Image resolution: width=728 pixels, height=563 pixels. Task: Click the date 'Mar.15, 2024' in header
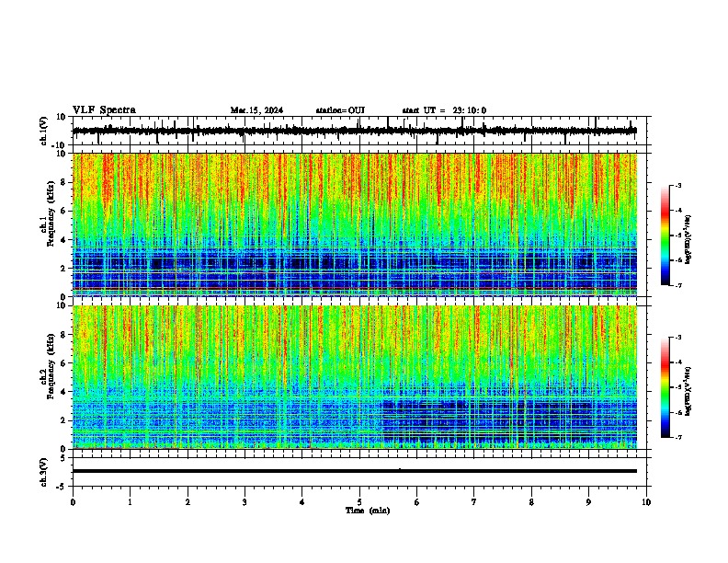click(x=256, y=110)
